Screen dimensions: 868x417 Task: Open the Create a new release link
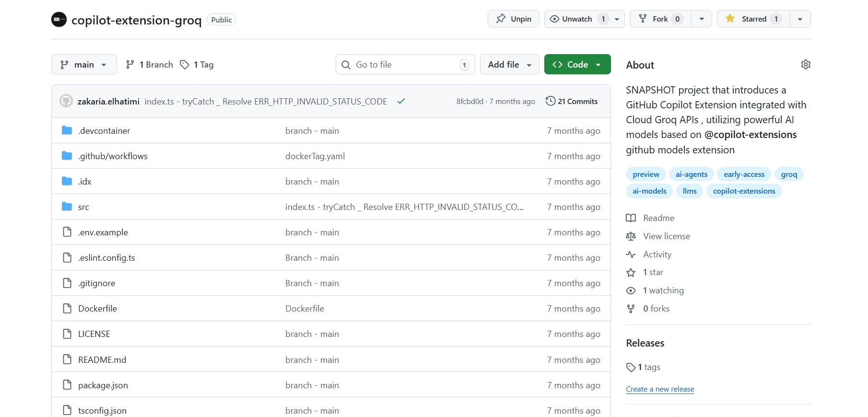point(660,389)
